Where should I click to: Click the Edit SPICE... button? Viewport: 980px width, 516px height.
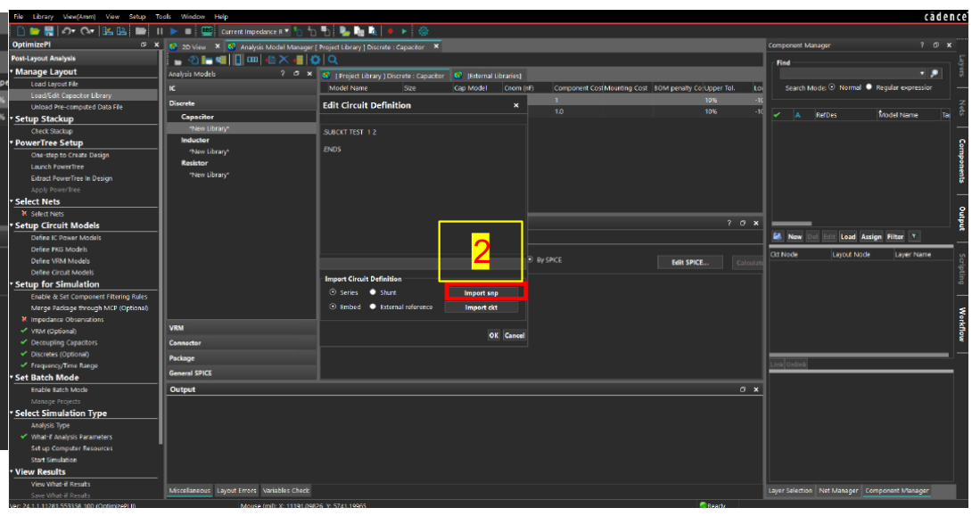pyautogui.click(x=690, y=262)
